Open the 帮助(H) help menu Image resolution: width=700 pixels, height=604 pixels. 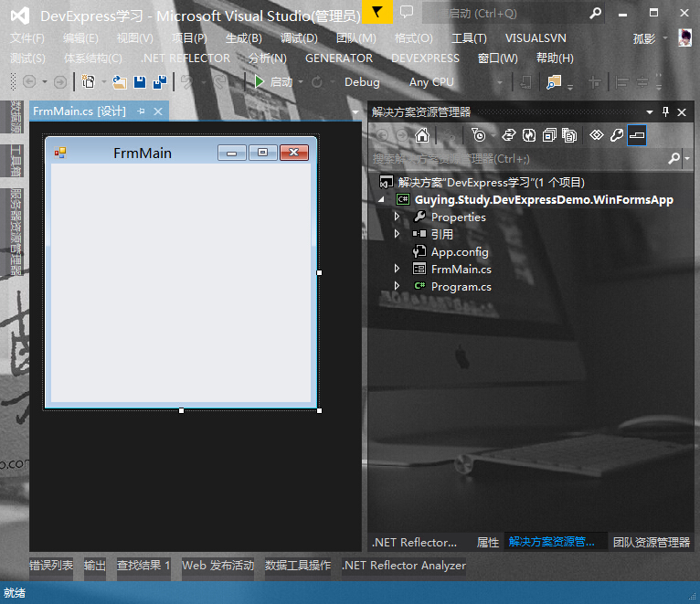[555, 58]
